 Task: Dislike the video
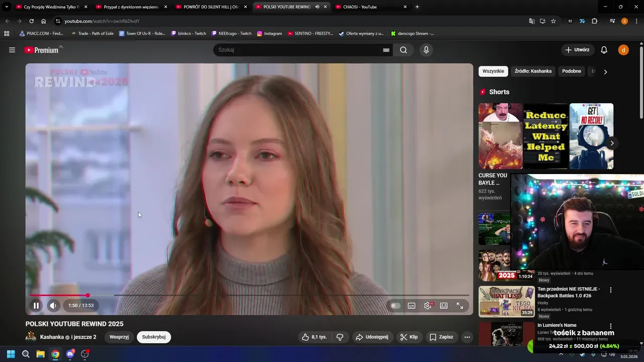(340, 337)
